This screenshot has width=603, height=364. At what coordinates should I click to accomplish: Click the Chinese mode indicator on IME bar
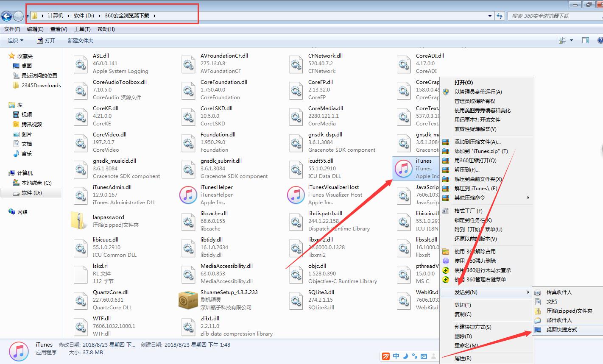coord(396,356)
